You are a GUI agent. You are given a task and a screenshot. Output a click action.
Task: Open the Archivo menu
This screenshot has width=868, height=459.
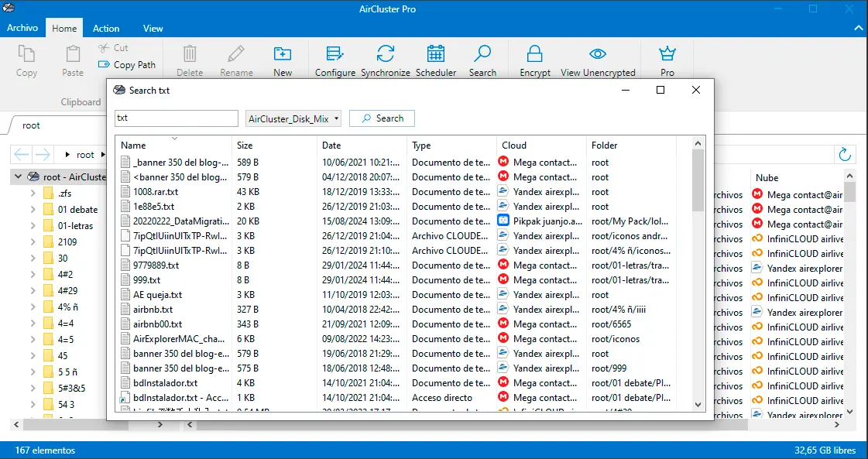[22, 28]
